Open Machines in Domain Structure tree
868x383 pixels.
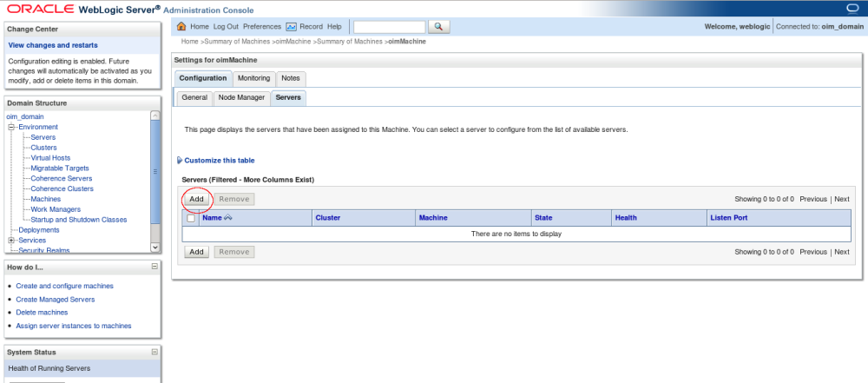coord(46,199)
